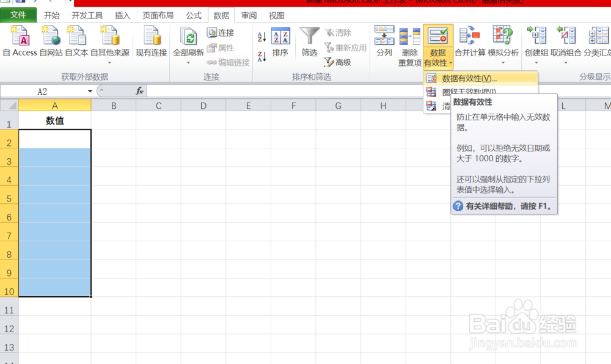Click the active cell A2

tap(55, 139)
